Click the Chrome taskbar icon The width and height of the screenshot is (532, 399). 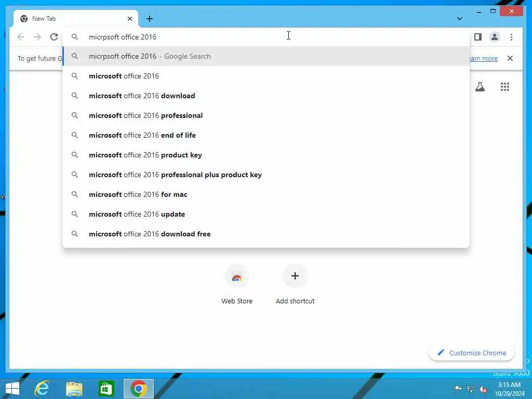click(x=138, y=389)
